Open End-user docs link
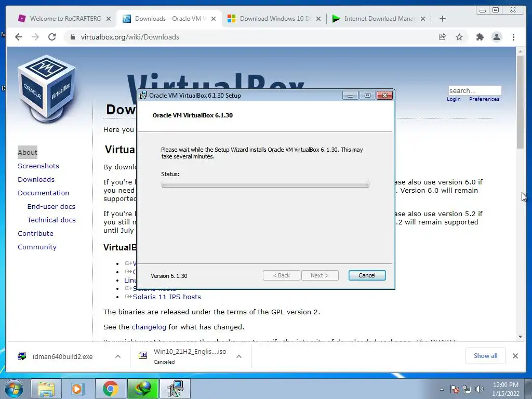Image resolution: width=532 pixels, height=399 pixels. 51,207
